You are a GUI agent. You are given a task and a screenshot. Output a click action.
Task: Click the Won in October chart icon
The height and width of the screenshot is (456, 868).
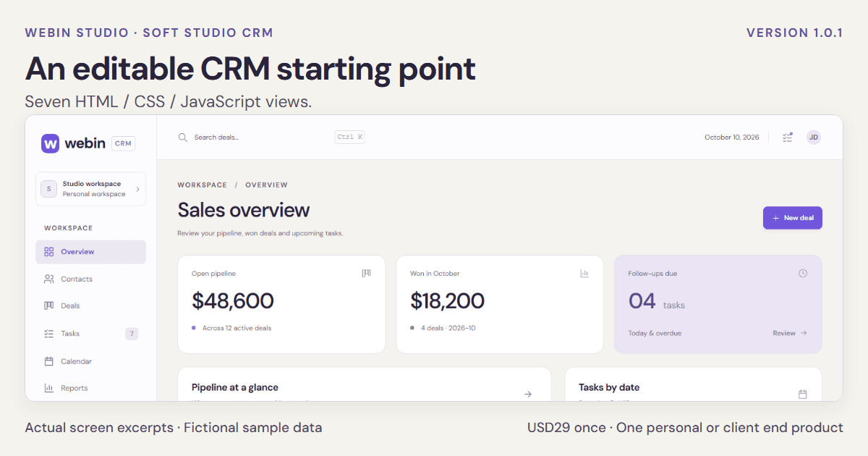[x=584, y=274]
